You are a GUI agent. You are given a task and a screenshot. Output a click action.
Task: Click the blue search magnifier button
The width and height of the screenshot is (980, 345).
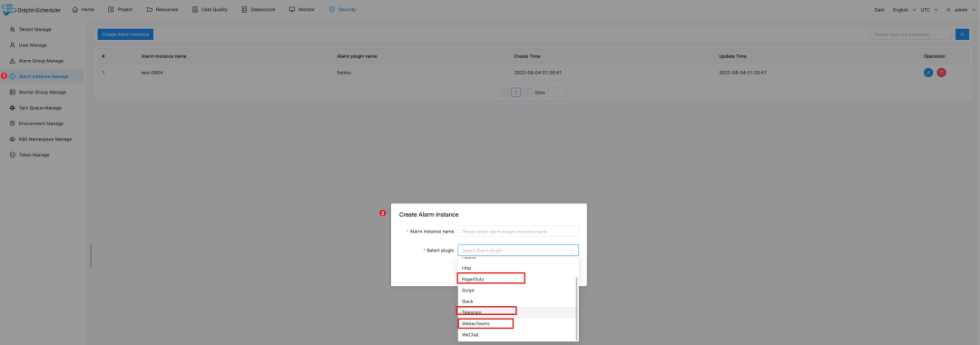(963, 34)
